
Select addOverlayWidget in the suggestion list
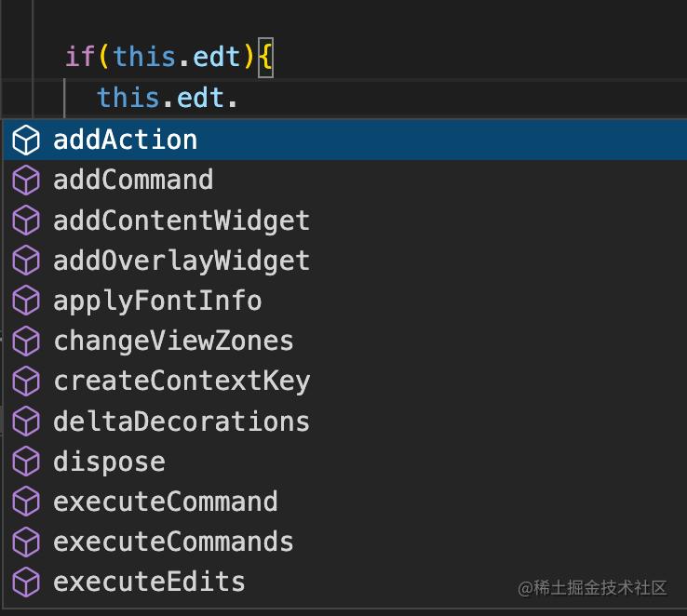click(x=182, y=261)
